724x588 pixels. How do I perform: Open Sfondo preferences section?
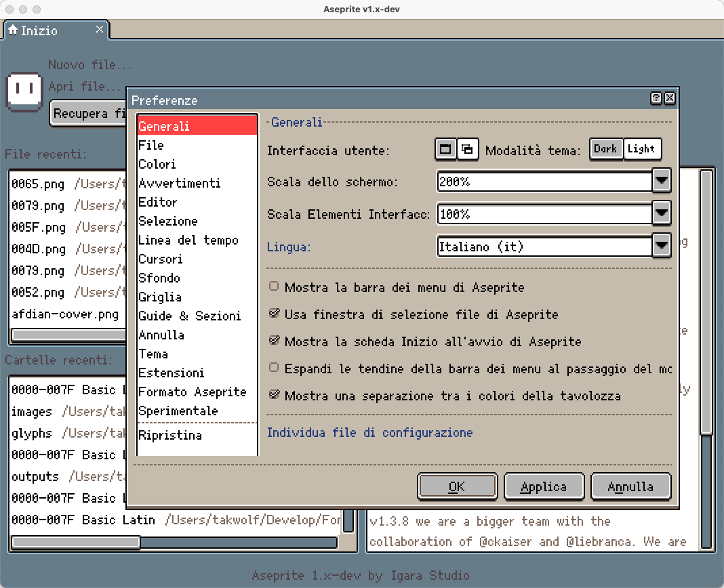pyautogui.click(x=197, y=278)
